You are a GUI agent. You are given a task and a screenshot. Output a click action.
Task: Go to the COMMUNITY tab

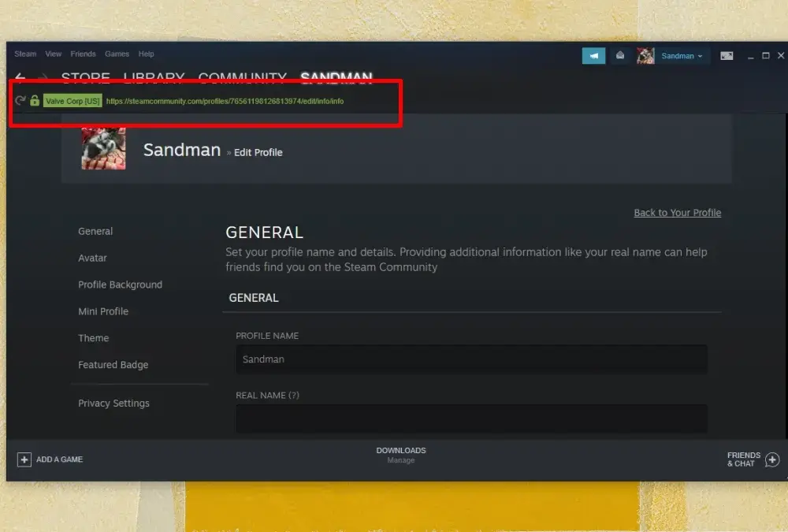point(242,76)
